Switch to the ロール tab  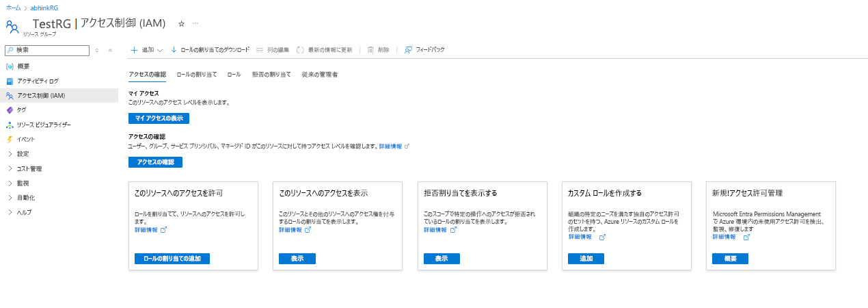click(234, 74)
